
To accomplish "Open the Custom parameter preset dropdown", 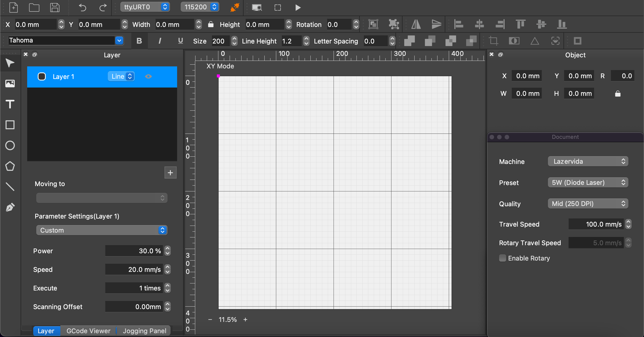I will tap(102, 230).
